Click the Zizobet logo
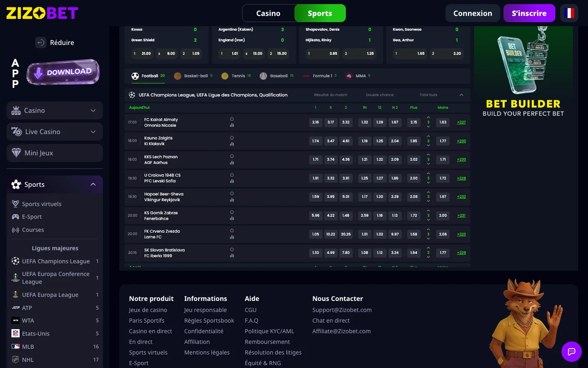 click(x=42, y=13)
